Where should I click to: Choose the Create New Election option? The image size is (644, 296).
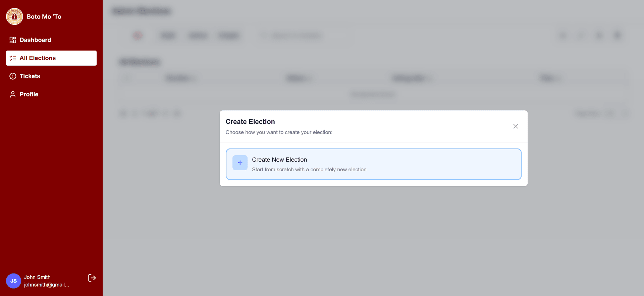point(279,160)
